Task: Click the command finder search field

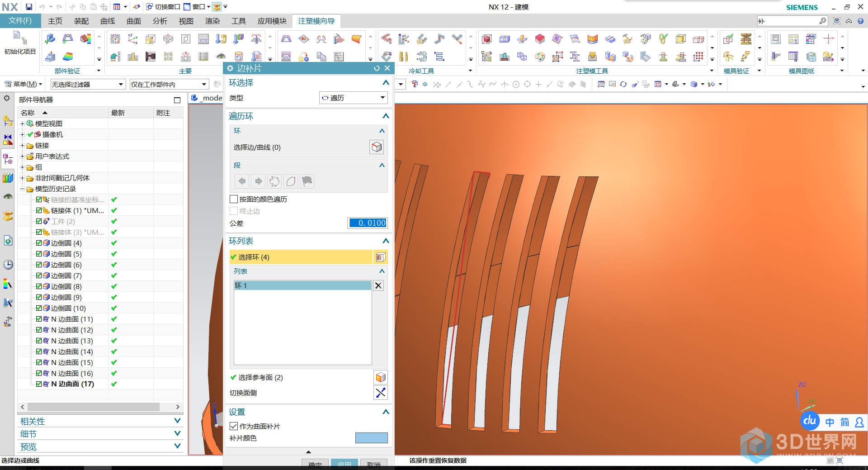Action: click(788, 21)
